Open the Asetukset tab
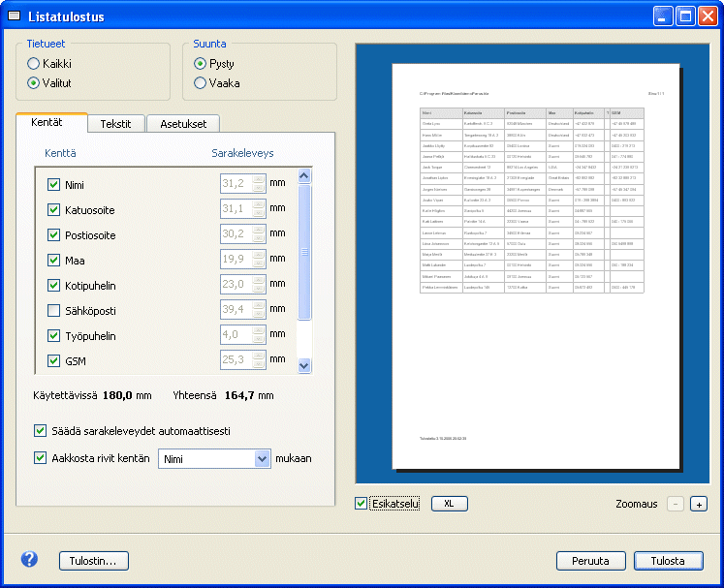 click(x=183, y=124)
